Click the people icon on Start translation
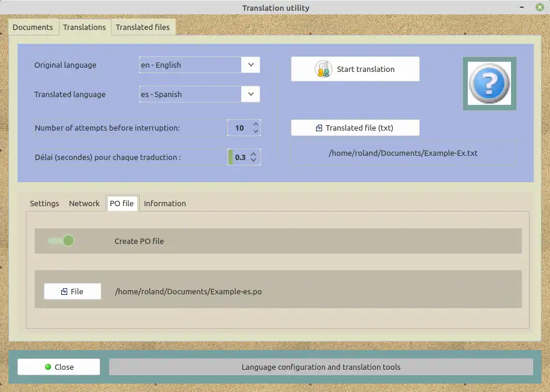The image size is (550, 392). click(323, 69)
